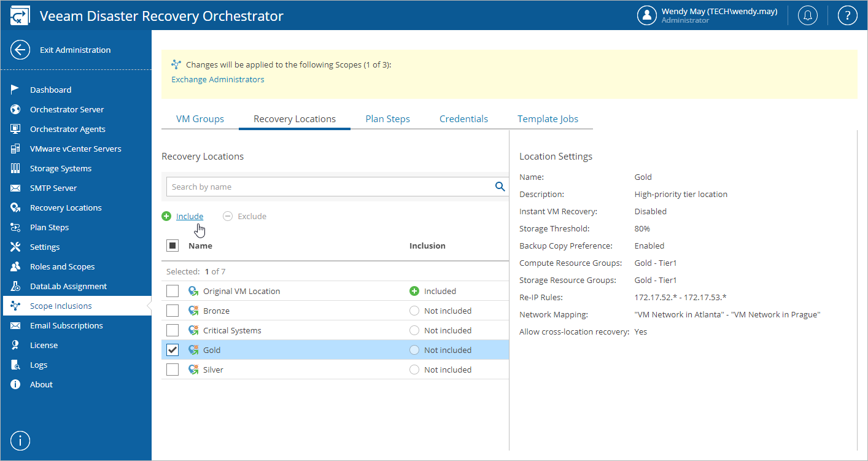This screenshot has width=868, height=461.
Task: Click the About info icon in sidebar
Action: tap(16, 384)
